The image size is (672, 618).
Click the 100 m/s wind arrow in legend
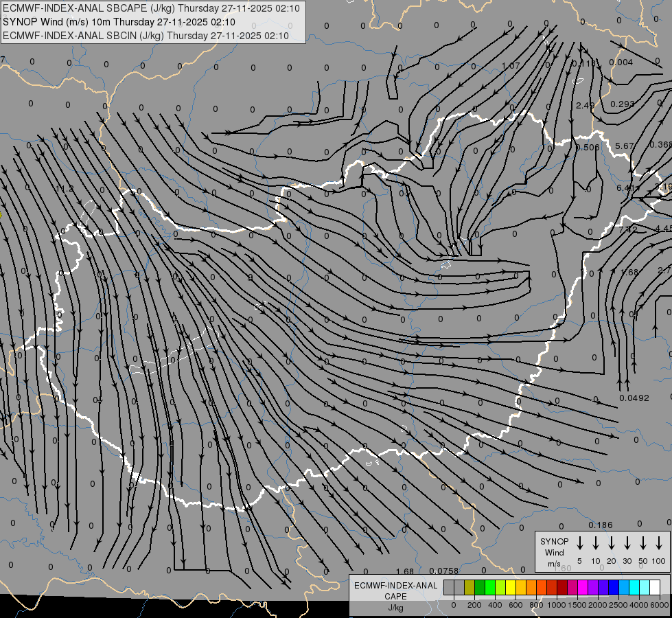[659, 543]
